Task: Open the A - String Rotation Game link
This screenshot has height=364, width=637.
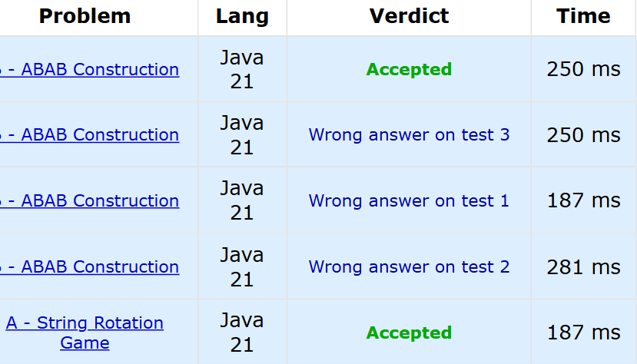Action: coord(85,333)
